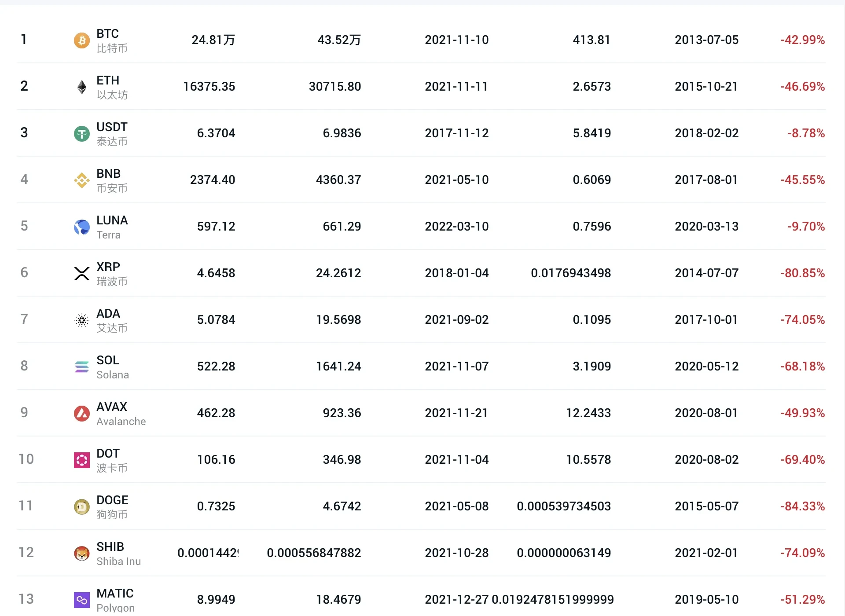Click the Dogecoin icon
Screen dimensions: 845x616
81,507
